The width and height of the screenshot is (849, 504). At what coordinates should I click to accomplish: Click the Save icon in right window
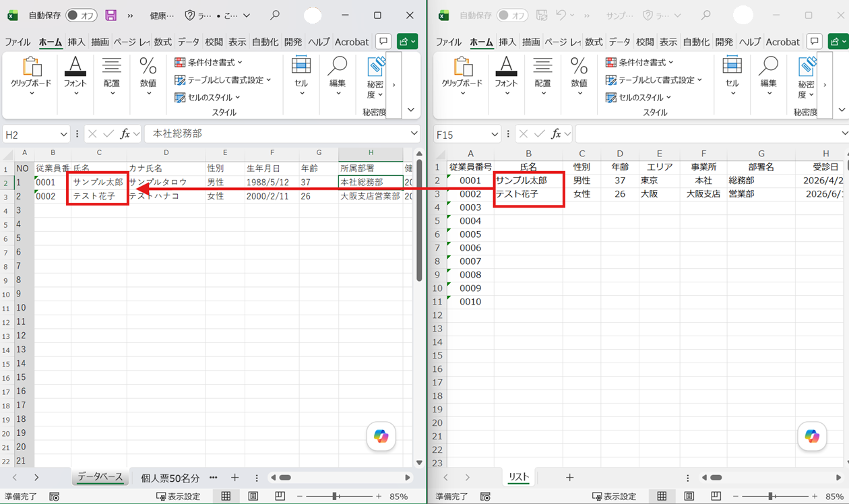[542, 15]
